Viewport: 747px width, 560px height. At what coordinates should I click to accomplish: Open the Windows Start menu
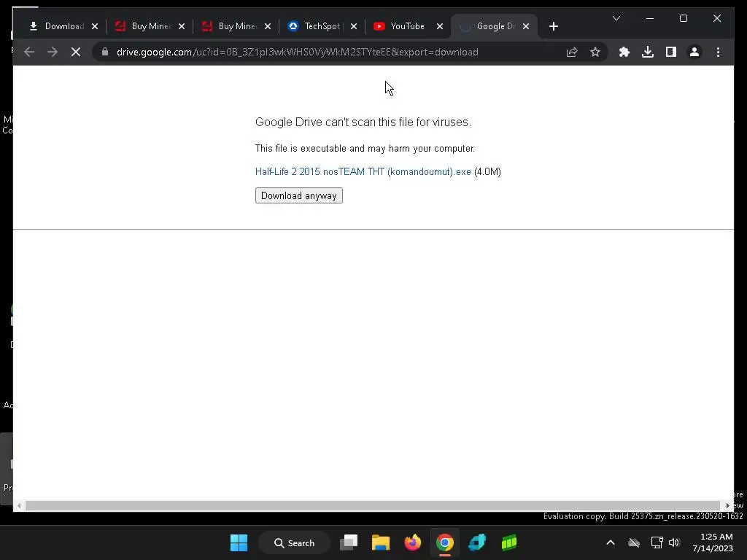239,542
